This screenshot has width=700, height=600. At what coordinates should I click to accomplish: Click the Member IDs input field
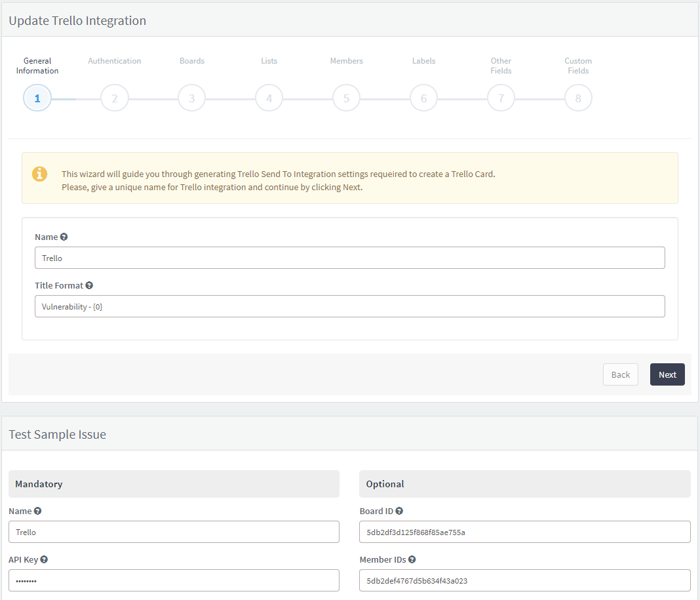point(525,581)
